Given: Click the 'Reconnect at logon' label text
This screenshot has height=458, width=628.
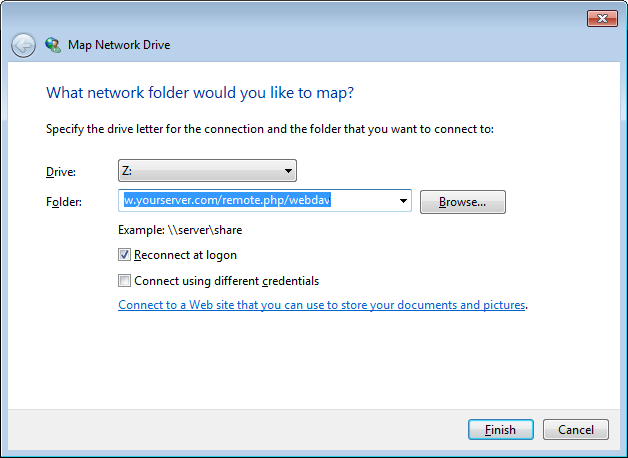Looking at the screenshot, I should tap(185, 255).
